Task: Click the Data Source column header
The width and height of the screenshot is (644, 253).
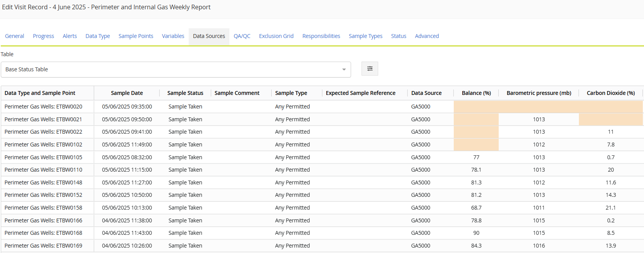Action: [x=426, y=93]
